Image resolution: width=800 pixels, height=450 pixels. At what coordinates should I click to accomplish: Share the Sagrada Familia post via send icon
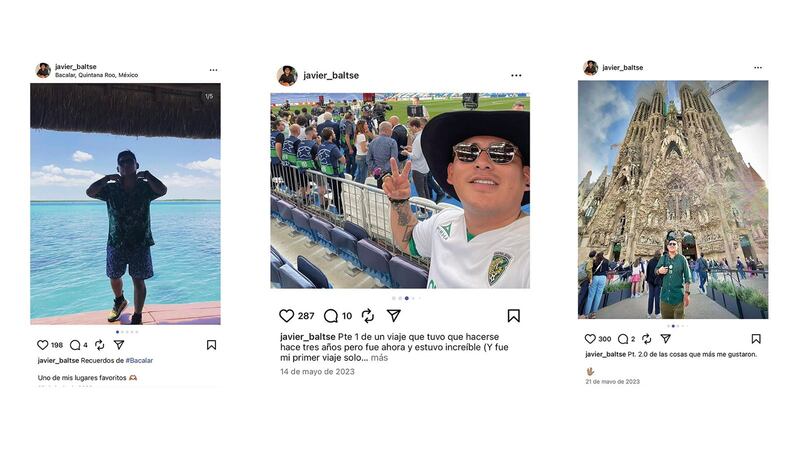665,338
